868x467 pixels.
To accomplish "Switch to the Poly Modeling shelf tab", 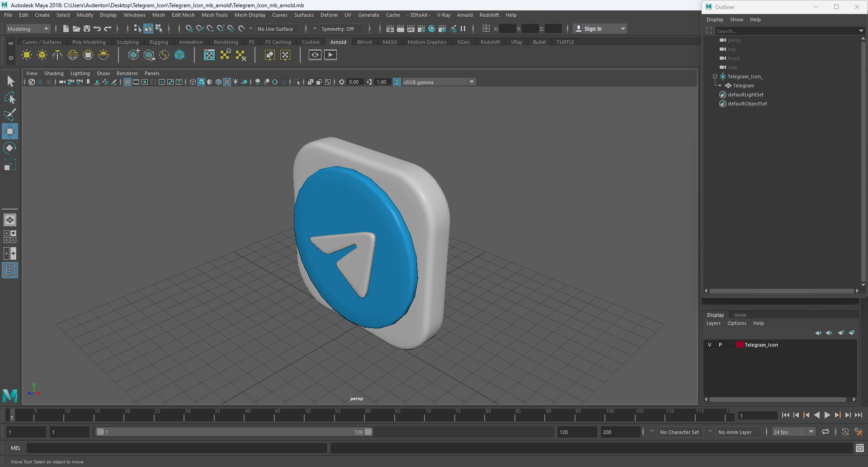I will click(89, 42).
